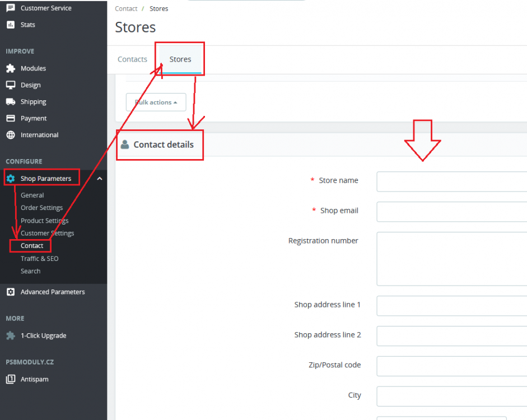Go to Payment menu label

[x=34, y=118]
